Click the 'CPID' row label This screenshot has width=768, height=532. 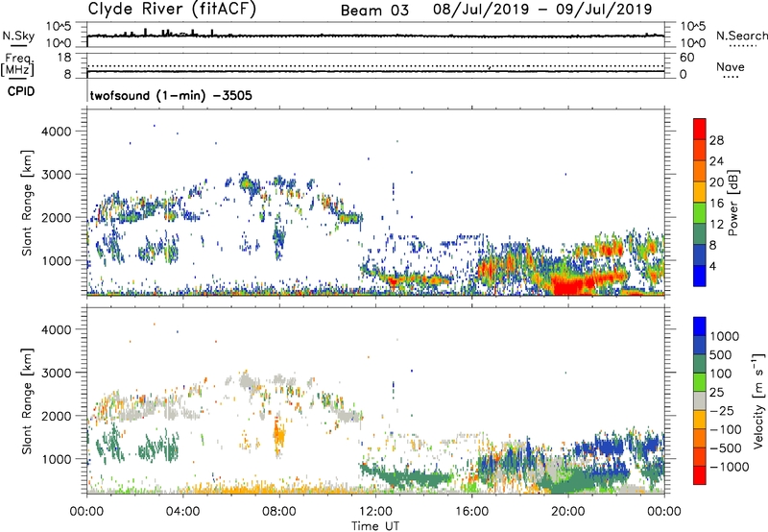point(21,91)
